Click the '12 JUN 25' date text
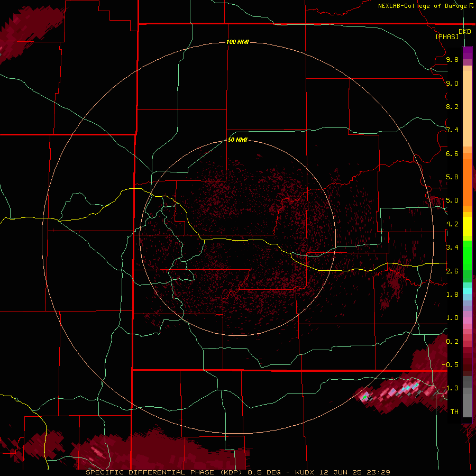 342,472
